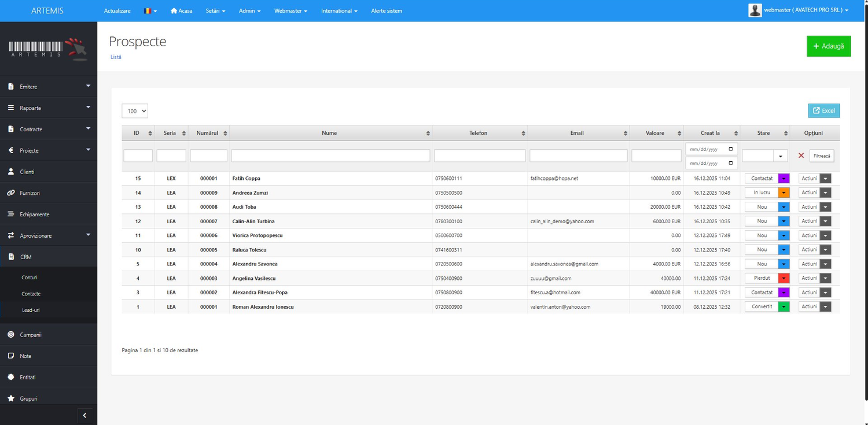868x425 pixels.
Task: Click the Nume filter input field
Action: click(x=330, y=156)
